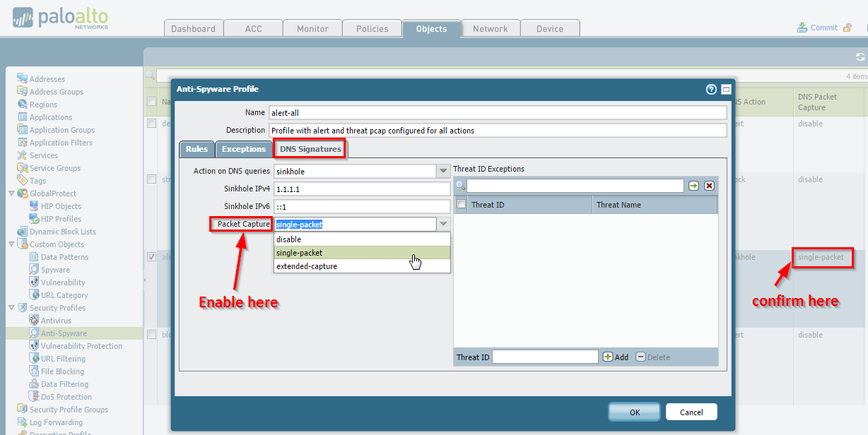Toggle the checked alert-all row checkbox

(151, 257)
